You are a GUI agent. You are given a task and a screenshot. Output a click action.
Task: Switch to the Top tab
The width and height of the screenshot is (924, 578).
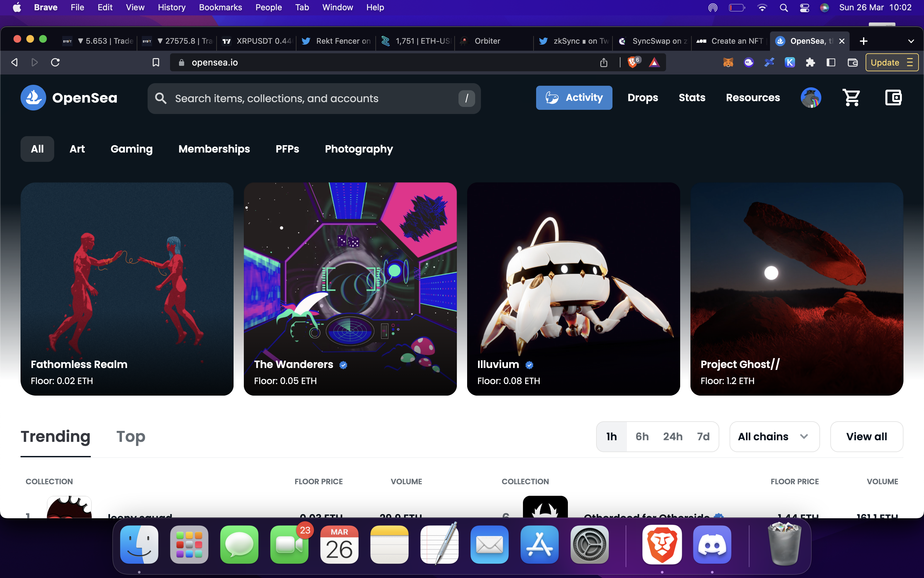pyautogui.click(x=131, y=437)
